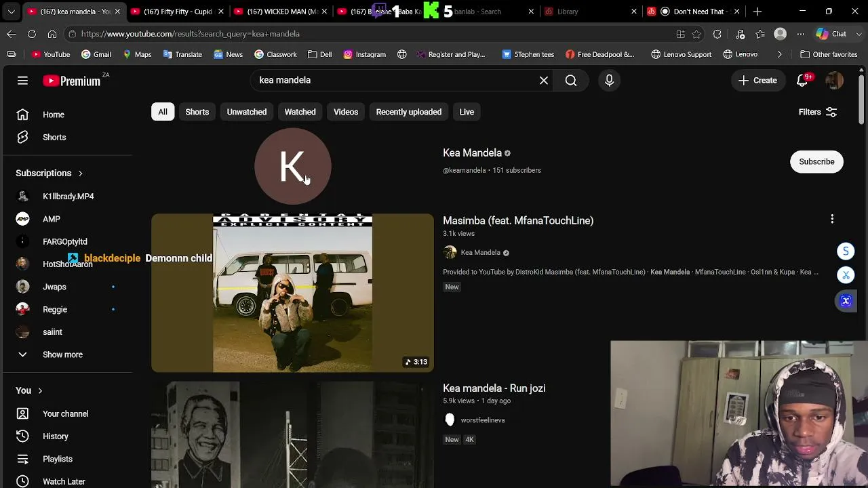The height and width of the screenshot is (488, 868).
Task: Expand the You section arrow
Action: [40, 391]
